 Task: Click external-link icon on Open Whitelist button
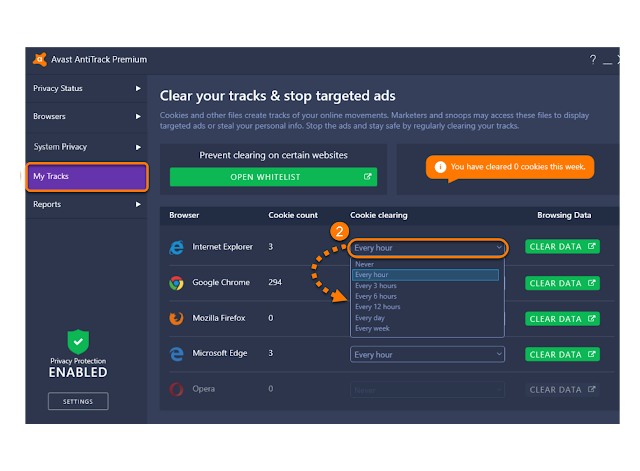click(x=367, y=177)
